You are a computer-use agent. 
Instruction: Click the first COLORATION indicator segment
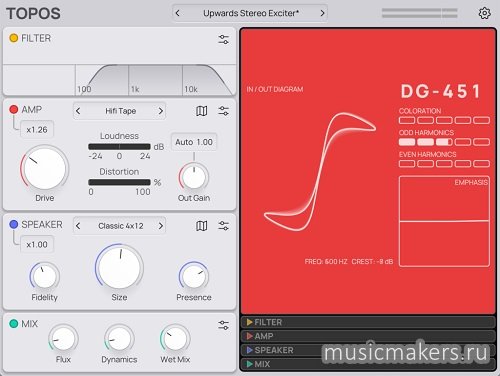407,120
